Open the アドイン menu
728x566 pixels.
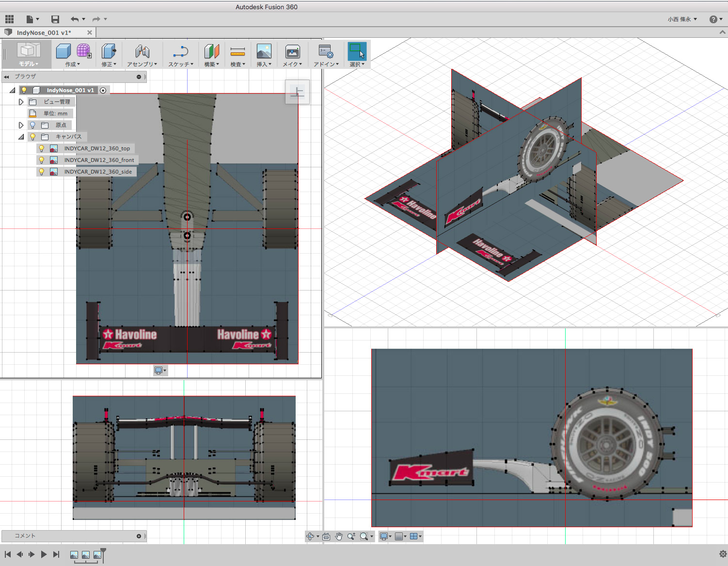(x=326, y=64)
